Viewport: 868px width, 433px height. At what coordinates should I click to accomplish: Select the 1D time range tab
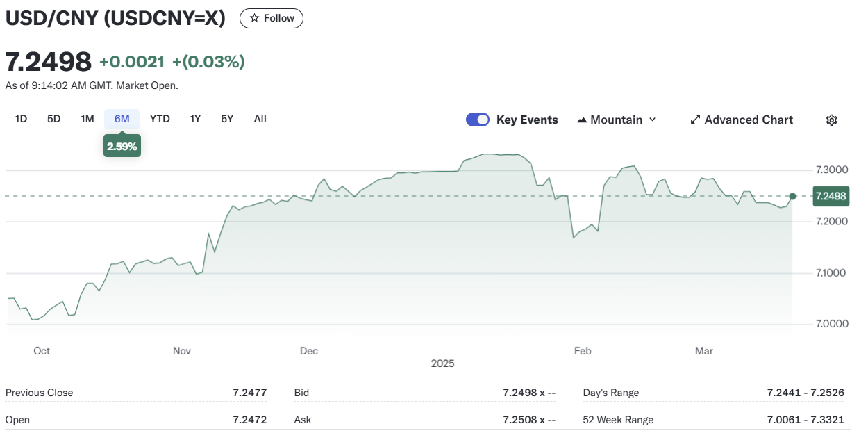(21, 119)
